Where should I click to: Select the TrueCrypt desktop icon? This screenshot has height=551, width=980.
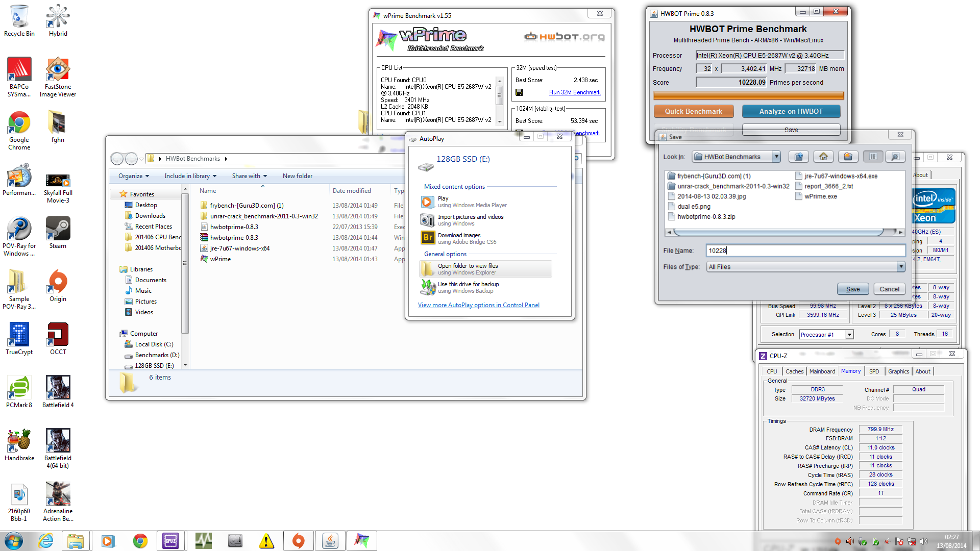point(19,339)
